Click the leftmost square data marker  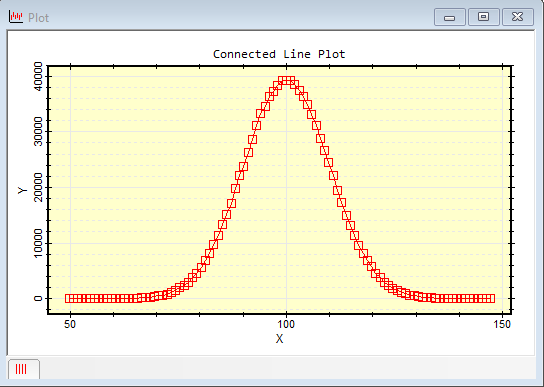pos(69,298)
